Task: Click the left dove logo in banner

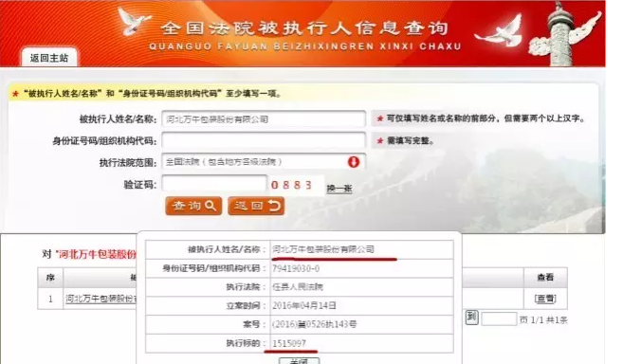Action: click(x=133, y=21)
